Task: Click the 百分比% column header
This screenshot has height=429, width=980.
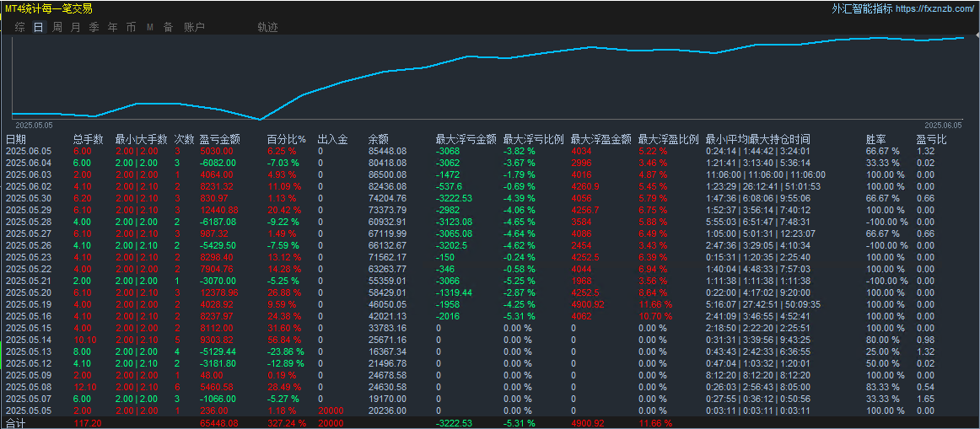Action: tap(287, 139)
